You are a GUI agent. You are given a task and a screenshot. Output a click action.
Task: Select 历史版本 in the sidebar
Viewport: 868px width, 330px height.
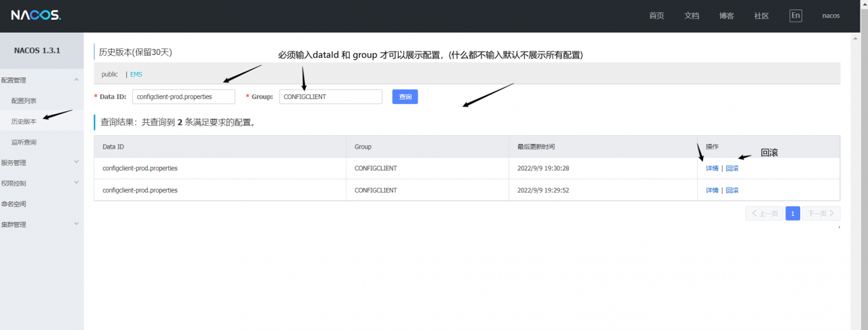[x=24, y=121]
